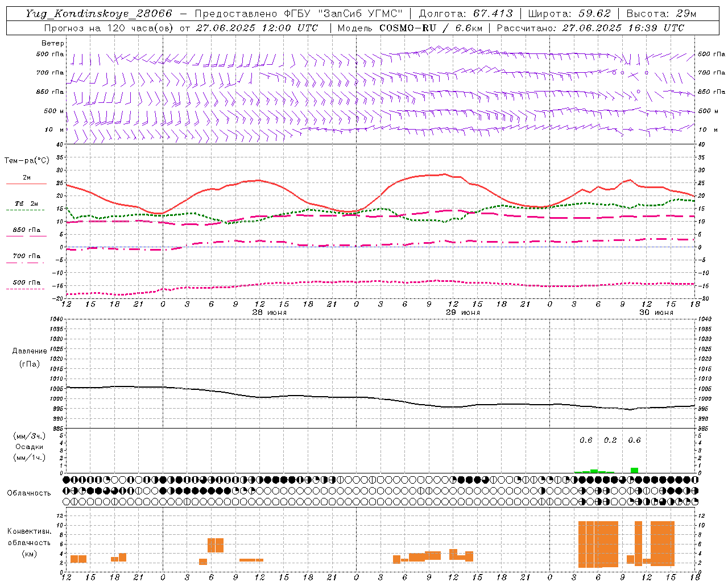Click the 28 июня date label
728x582 pixels.
(270, 313)
